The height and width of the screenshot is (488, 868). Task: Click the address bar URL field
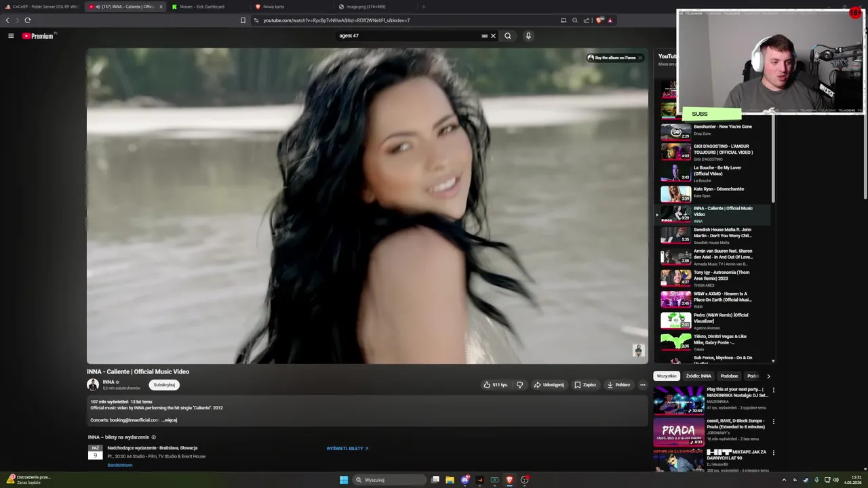coord(407,20)
